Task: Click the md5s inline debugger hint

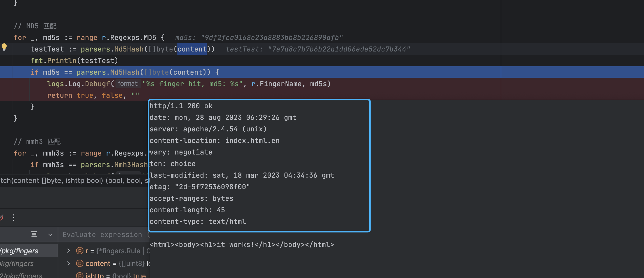Action: click(258, 37)
